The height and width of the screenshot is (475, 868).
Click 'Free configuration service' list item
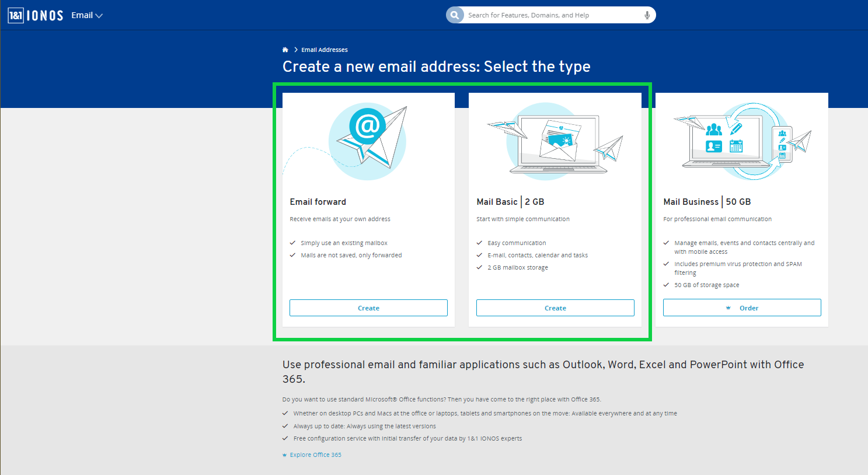(407, 439)
